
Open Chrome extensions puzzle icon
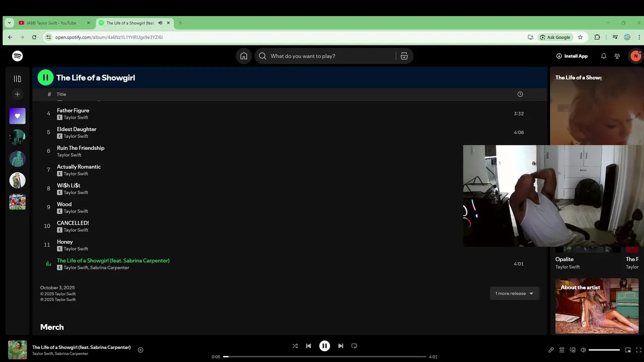[597, 37]
